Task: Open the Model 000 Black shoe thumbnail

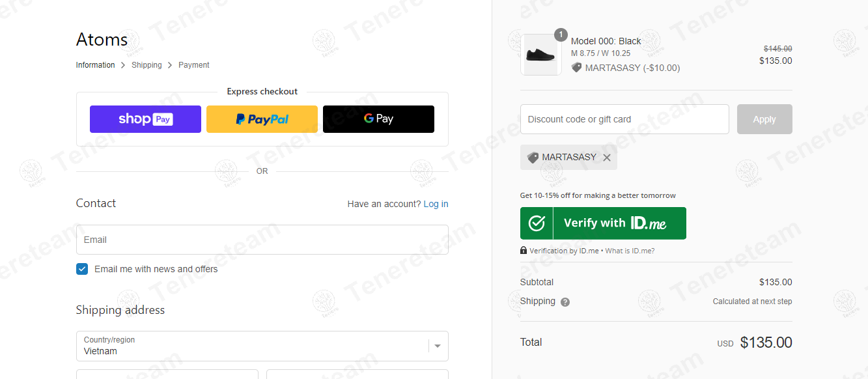Action: point(540,55)
